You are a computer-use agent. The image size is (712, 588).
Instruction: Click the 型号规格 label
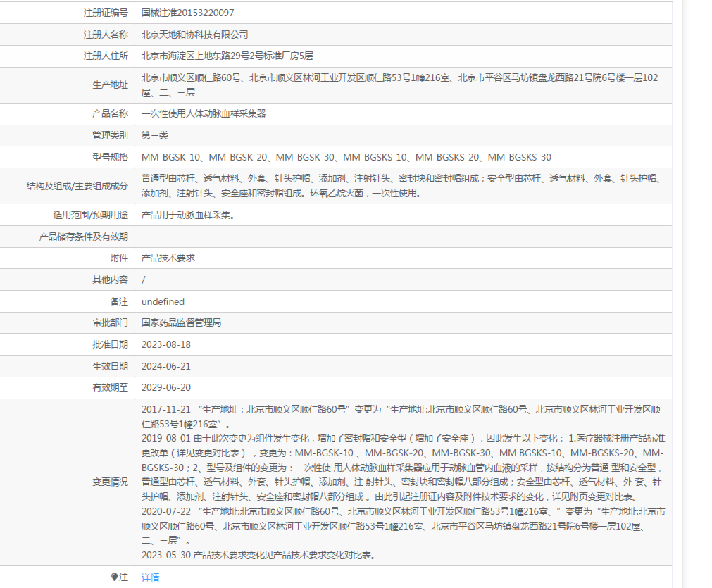(x=111, y=157)
